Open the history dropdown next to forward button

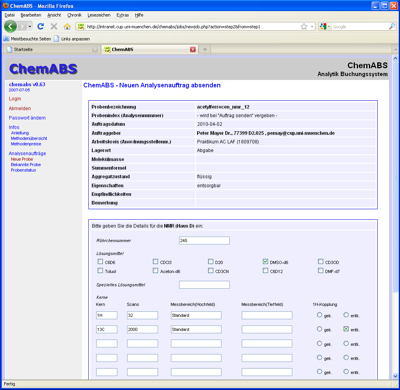(x=30, y=26)
